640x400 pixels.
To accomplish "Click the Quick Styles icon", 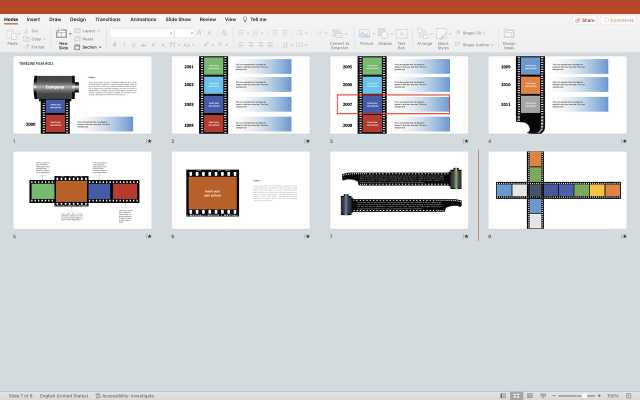I will point(443,35).
